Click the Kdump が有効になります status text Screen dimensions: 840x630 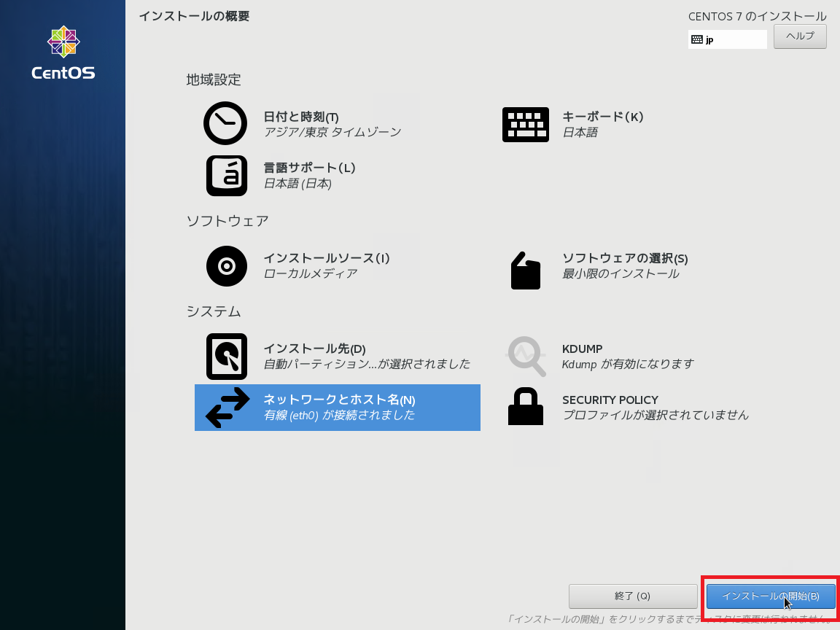coord(628,365)
